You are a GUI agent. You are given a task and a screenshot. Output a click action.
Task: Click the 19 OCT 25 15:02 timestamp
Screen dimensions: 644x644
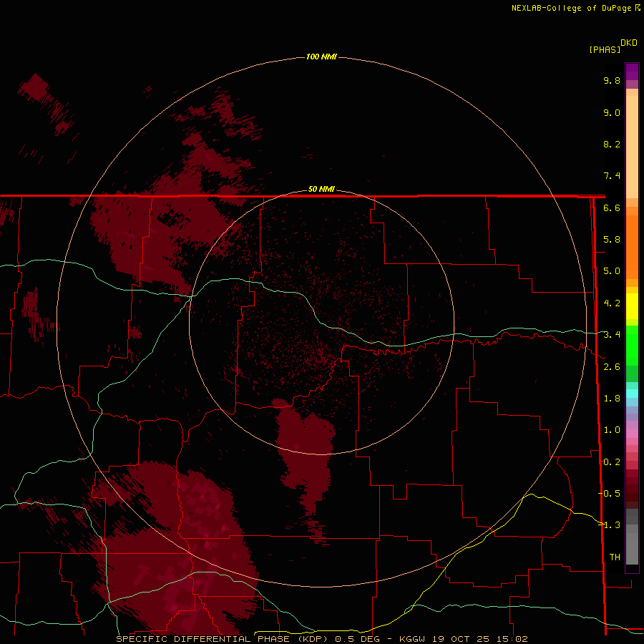[479, 639]
